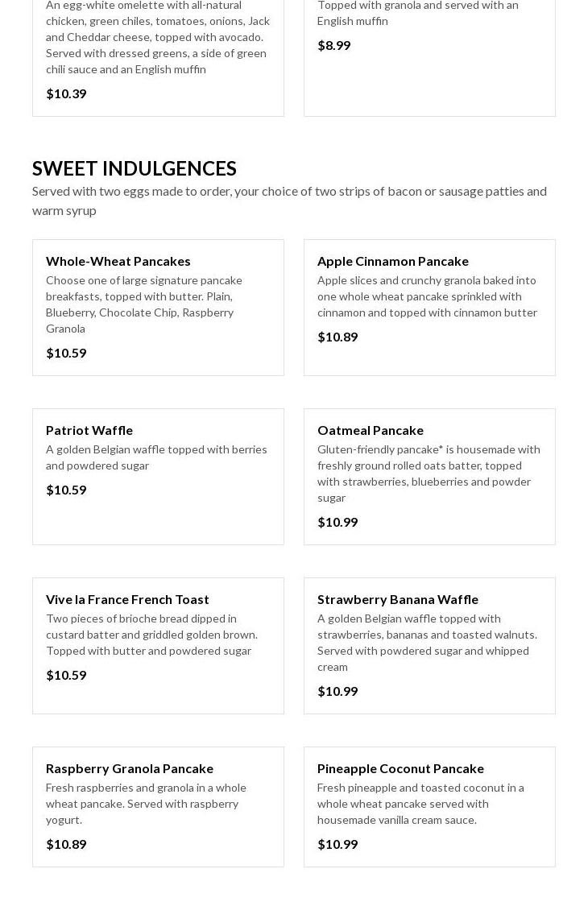The height and width of the screenshot is (906, 588).
Task: Choose the Oatmeal Pancake menu item
Action: 370,430
